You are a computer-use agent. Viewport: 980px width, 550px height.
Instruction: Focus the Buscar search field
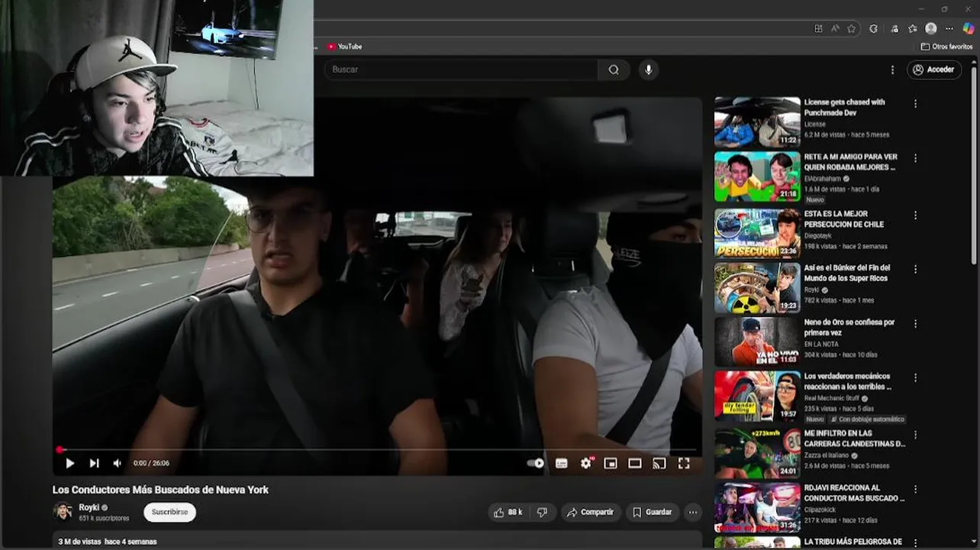point(461,70)
